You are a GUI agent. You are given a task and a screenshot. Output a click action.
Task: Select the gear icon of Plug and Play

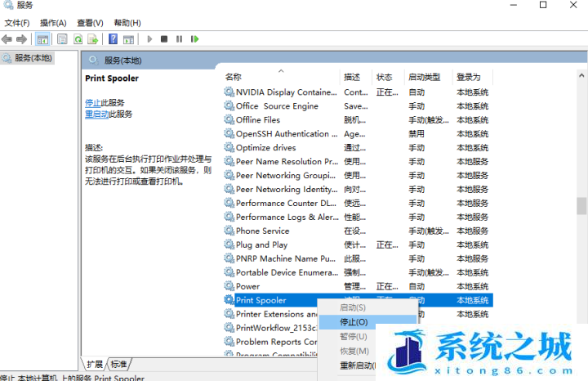229,244
